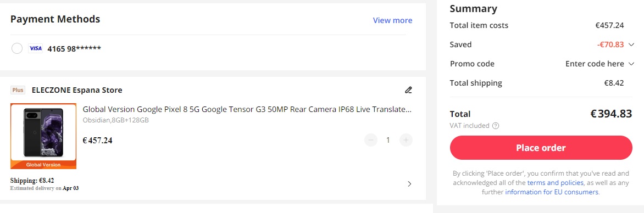Click the Total shipping €8.42 value
Image resolution: width=644 pixels, height=213 pixels.
(x=614, y=83)
